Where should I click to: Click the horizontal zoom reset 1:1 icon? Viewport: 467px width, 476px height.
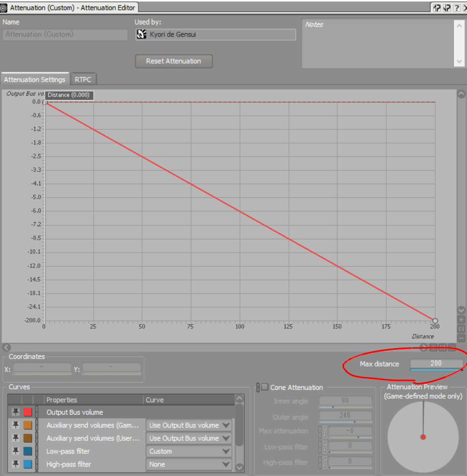pos(443,347)
